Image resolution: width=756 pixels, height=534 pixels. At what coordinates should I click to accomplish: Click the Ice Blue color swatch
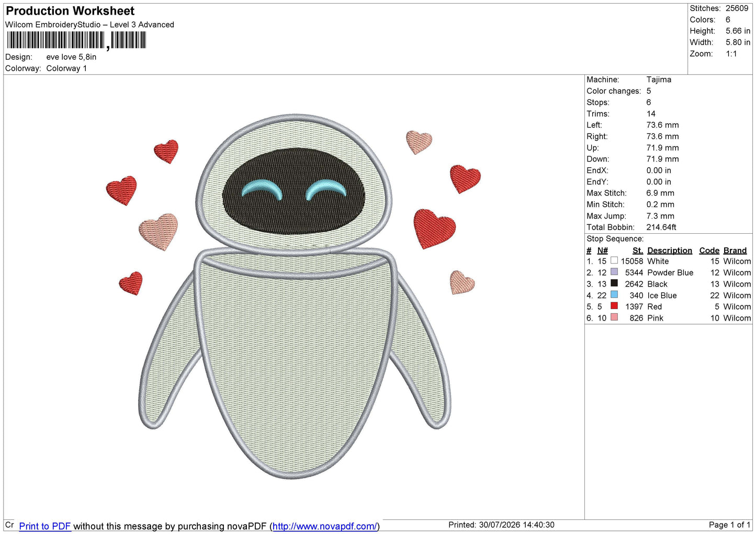tap(614, 294)
